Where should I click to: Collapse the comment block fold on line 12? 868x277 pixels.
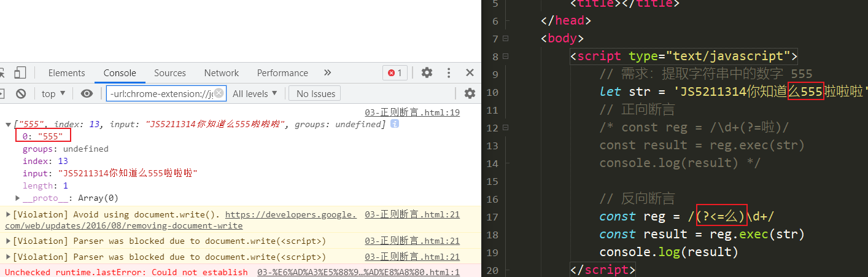pyautogui.click(x=505, y=128)
